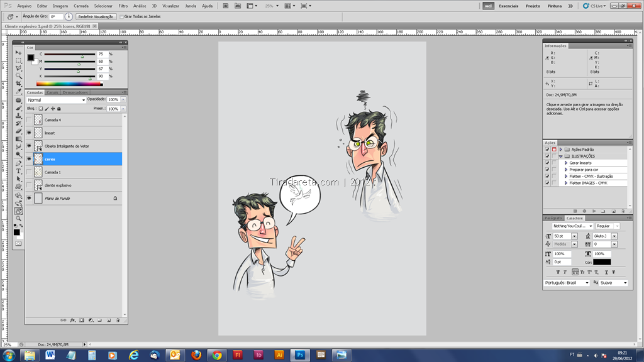Launch Adobe Bridge from top bar

[x=226, y=6]
